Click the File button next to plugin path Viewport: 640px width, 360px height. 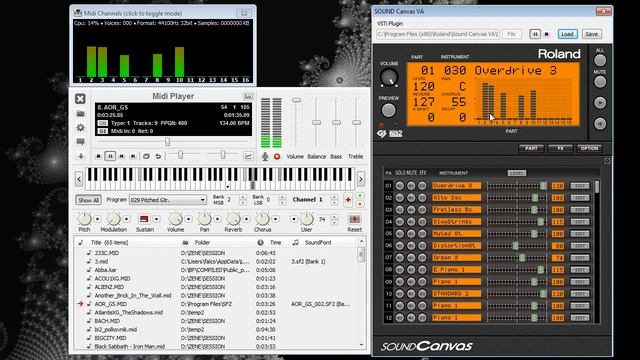click(x=511, y=34)
